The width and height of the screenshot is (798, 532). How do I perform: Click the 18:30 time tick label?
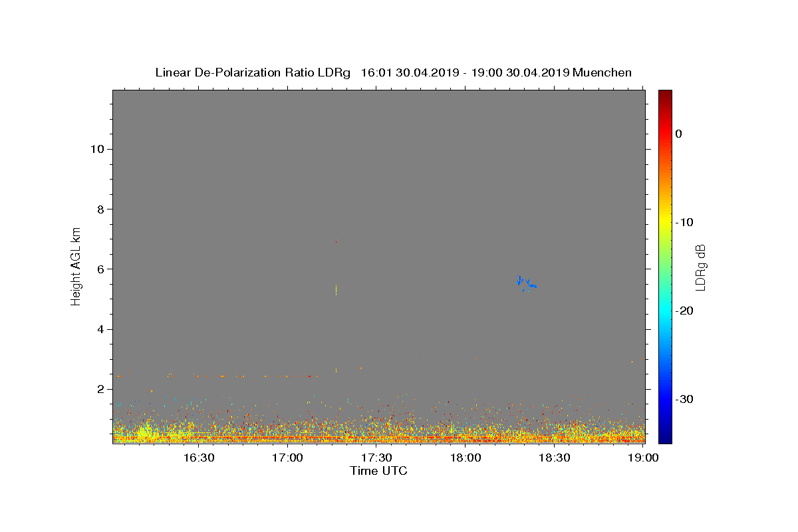click(555, 458)
